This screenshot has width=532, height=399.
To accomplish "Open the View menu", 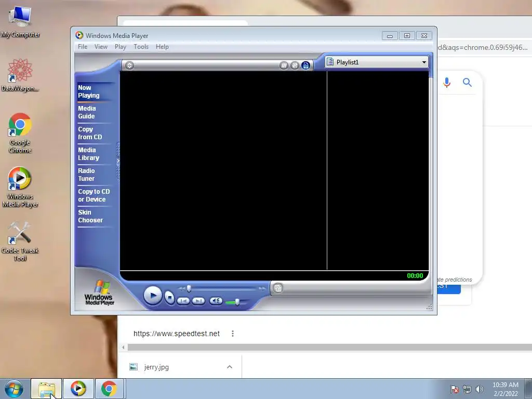I will 101,47.
